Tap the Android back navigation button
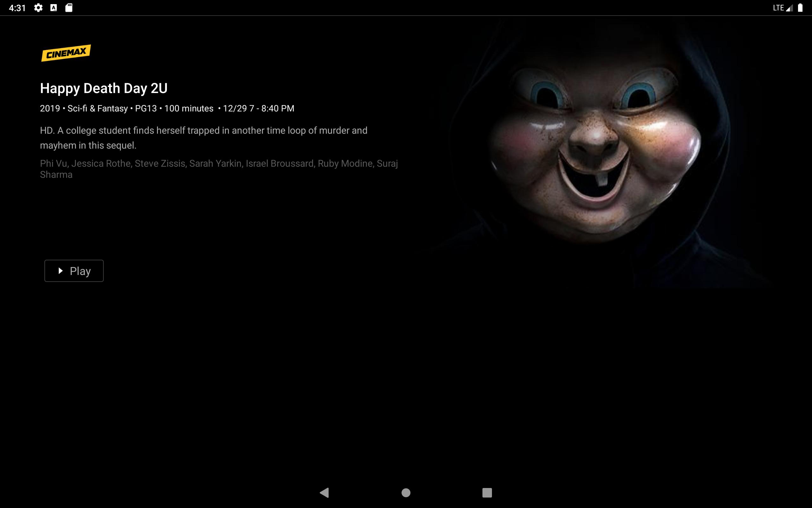 tap(324, 492)
